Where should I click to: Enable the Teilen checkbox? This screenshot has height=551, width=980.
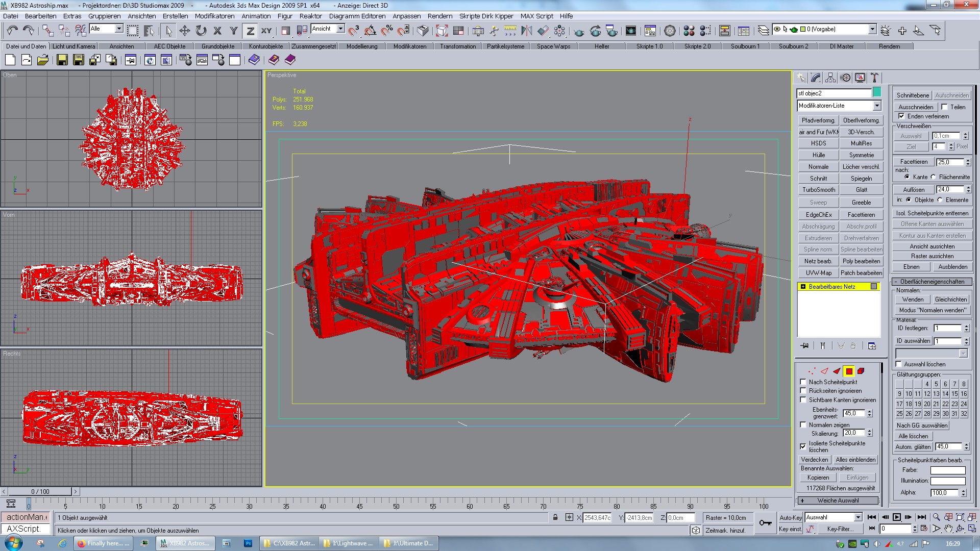point(945,107)
